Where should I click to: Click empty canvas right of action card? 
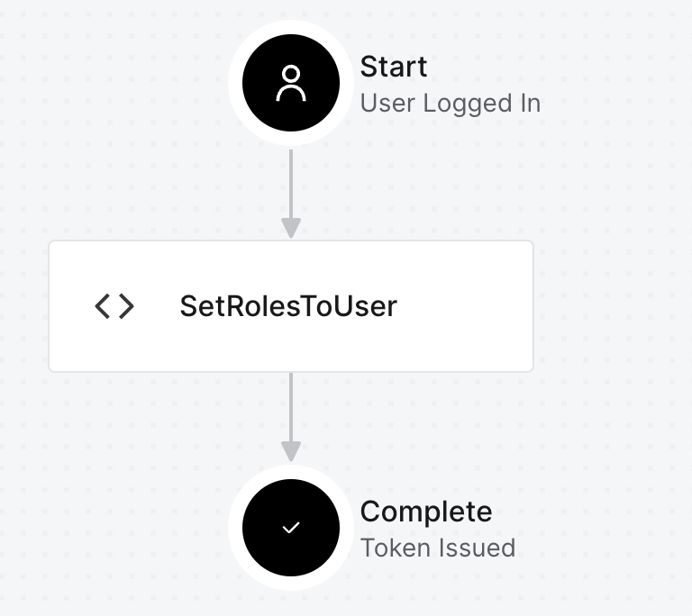(x=613, y=306)
